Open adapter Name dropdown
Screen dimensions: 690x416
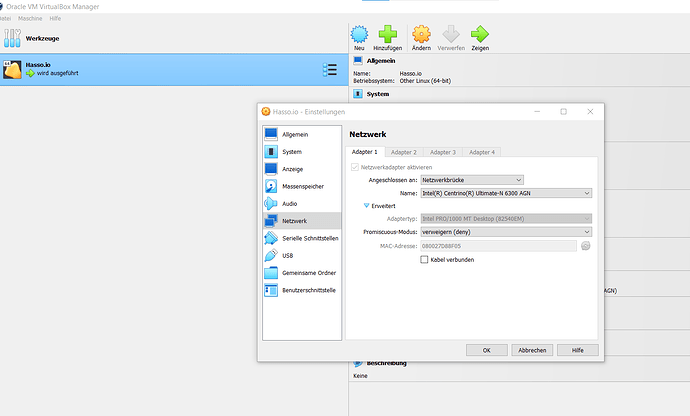click(x=506, y=193)
